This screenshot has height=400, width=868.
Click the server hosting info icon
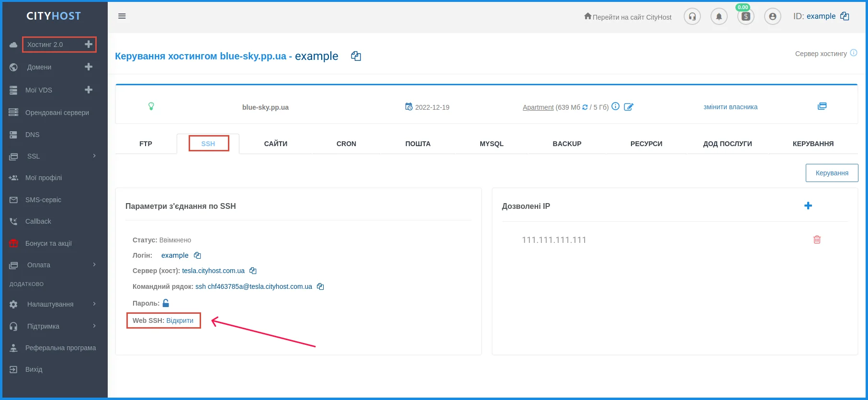854,53
